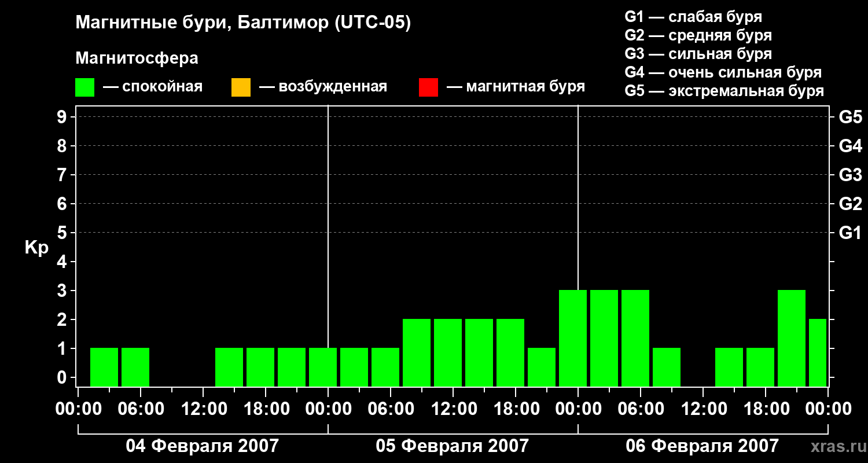Click the red 'магнитная буря' legend swatch
The image size is (868, 463).
428,87
